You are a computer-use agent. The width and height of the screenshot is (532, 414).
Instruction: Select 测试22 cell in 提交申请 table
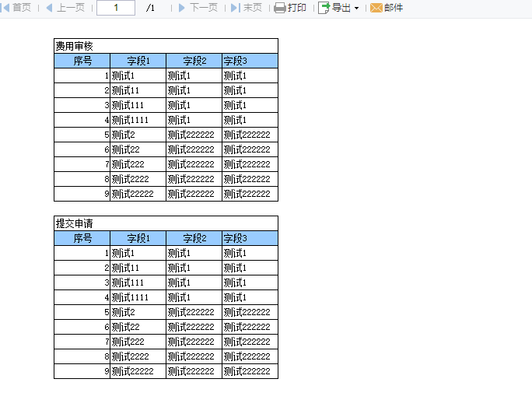138,327
